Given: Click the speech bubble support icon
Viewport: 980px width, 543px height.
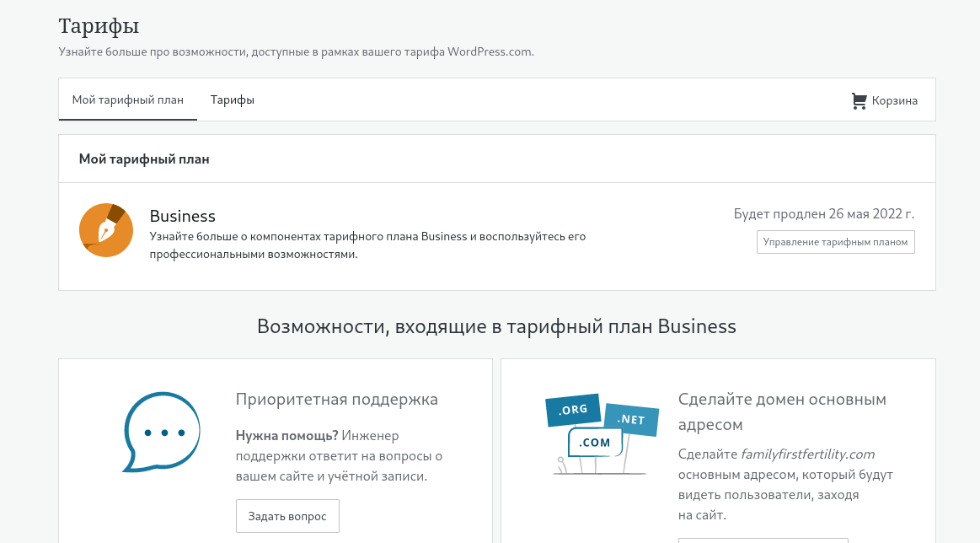Looking at the screenshot, I should point(161,433).
